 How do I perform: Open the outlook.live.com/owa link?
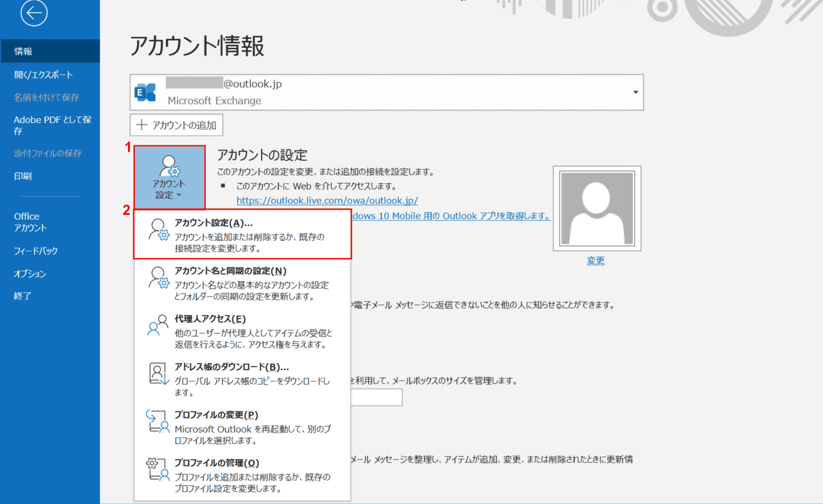pos(327,200)
